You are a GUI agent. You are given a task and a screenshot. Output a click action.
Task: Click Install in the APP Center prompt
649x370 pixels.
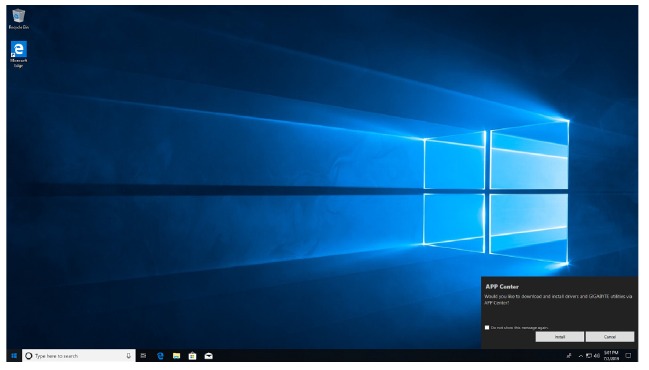[x=560, y=337]
